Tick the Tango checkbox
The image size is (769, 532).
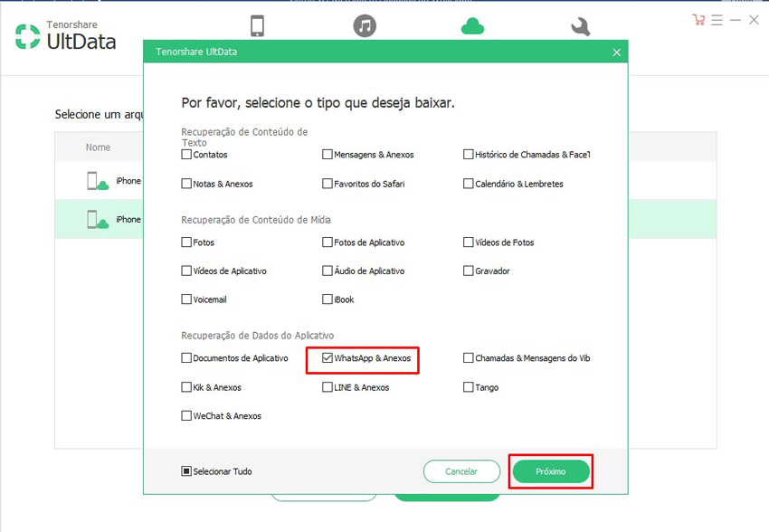(469, 387)
